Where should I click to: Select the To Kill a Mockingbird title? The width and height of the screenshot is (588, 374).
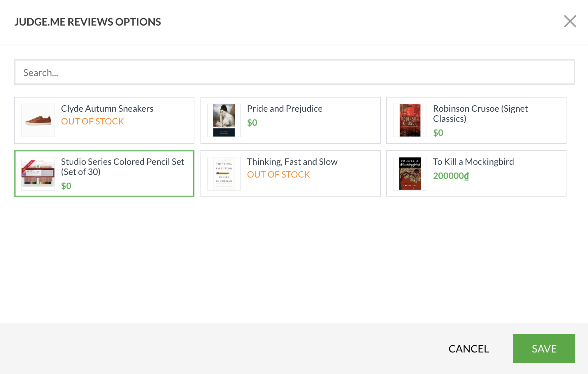(473, 162)
